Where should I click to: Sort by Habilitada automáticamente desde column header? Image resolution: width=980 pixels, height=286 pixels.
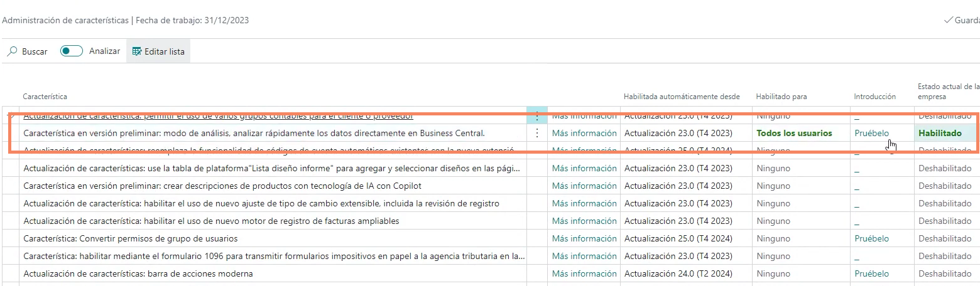click(x=682, y=97)
